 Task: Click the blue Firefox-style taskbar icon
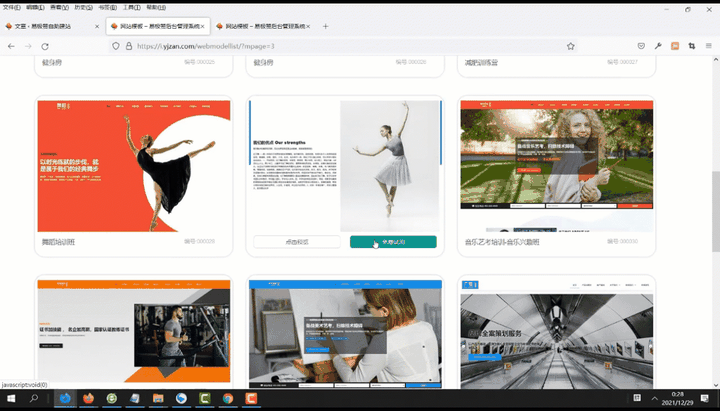point(65,398)
